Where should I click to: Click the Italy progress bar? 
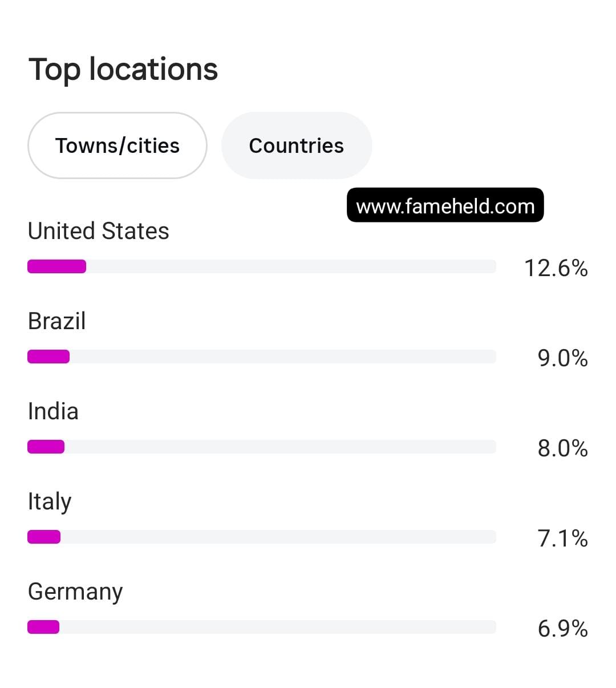coord(262,537)
